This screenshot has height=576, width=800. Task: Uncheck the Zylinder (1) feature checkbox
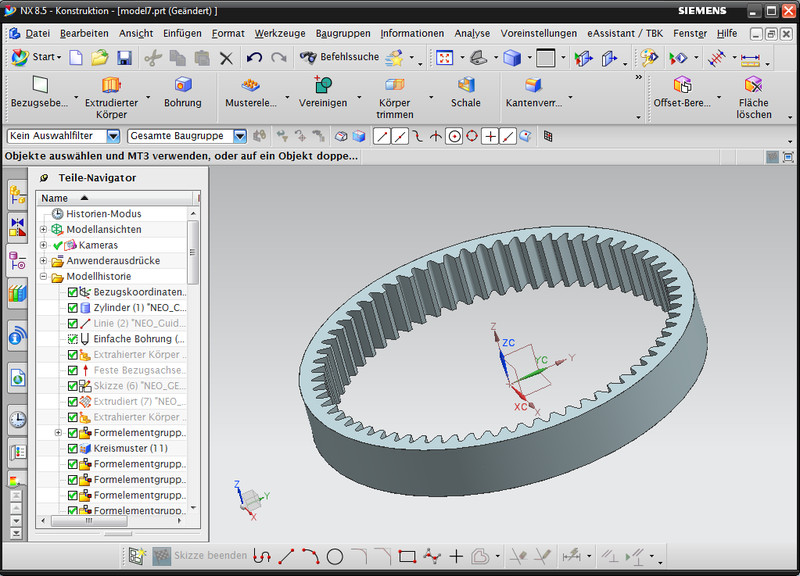pos(73,308)
